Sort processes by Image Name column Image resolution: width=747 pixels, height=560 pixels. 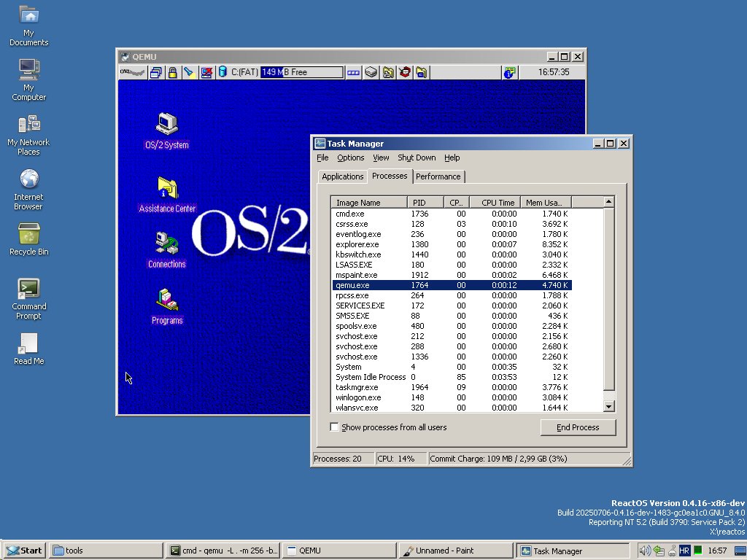click(x=369, y=203)
